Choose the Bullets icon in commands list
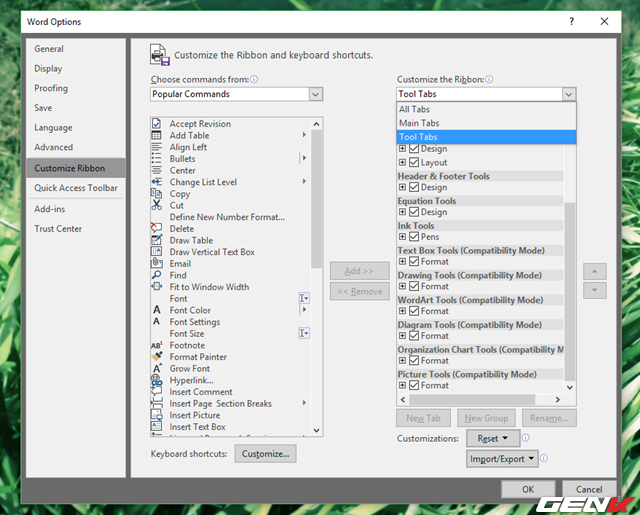The height and width of the screenshot is (515, 640). 156,159
